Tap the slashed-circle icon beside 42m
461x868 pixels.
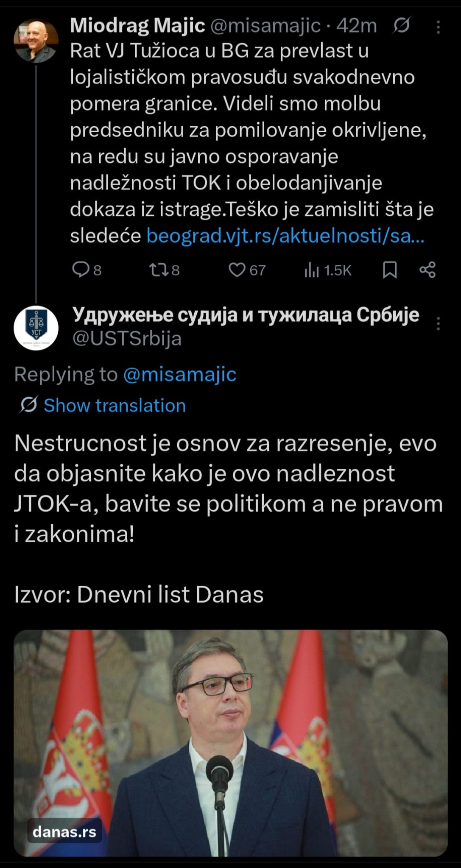tap(401, 26)
